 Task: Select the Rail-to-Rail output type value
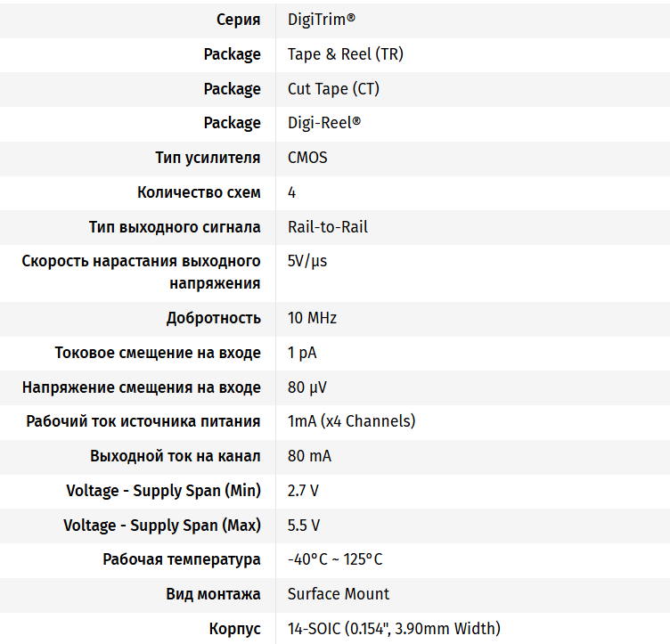click(328, 227)
